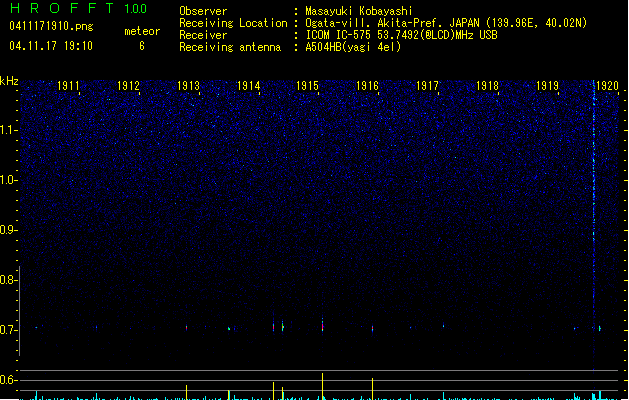Click the 'Receiver' field label
The width and height of the screenshot is (629, 400).
coord(203,35)
